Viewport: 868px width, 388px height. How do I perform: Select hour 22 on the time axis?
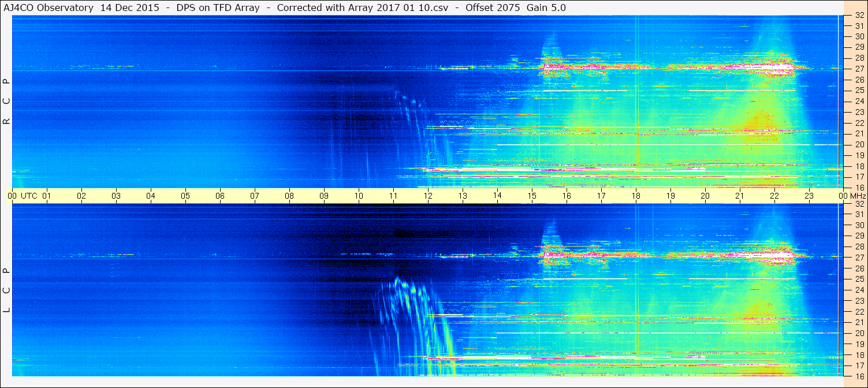pos(774,196)
